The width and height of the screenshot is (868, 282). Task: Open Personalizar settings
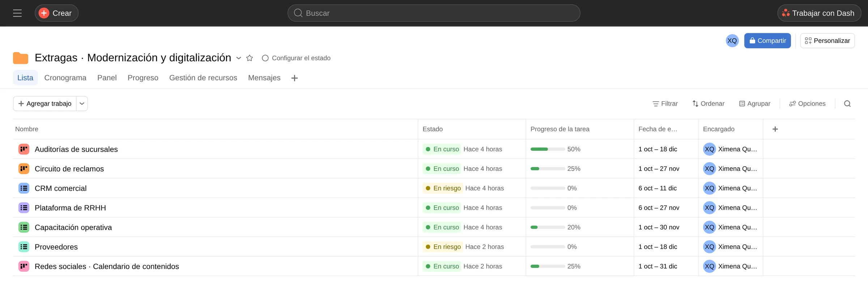827,40
